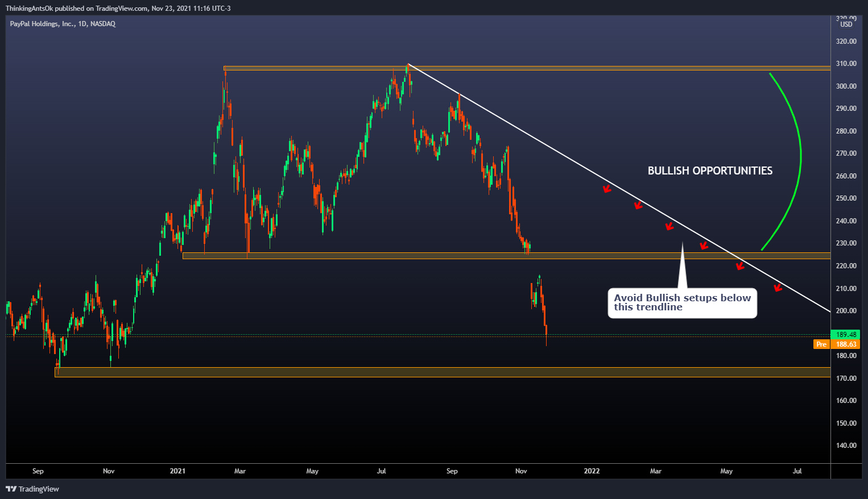Click the green 189.48 last price tag
Viewport: 868px width, 499px height.
click(x=846, y=335)
